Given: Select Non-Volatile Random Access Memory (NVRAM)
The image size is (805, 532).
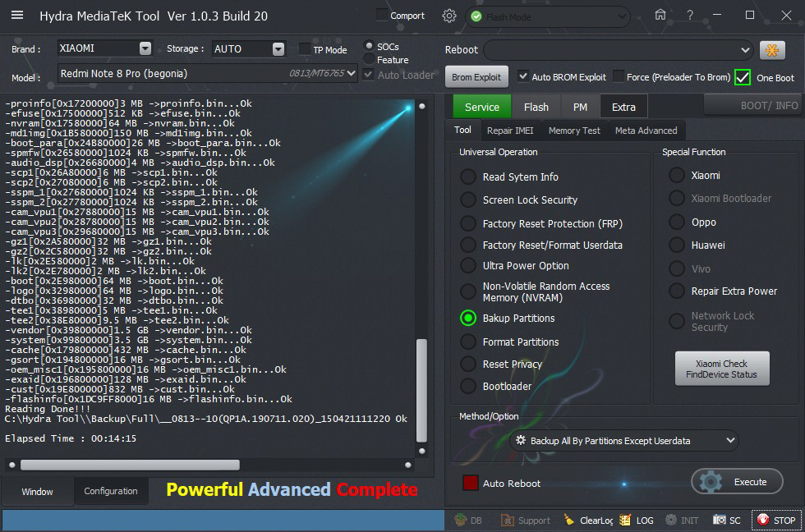Looking at the screenshot, I should click(x=467, y=291).
